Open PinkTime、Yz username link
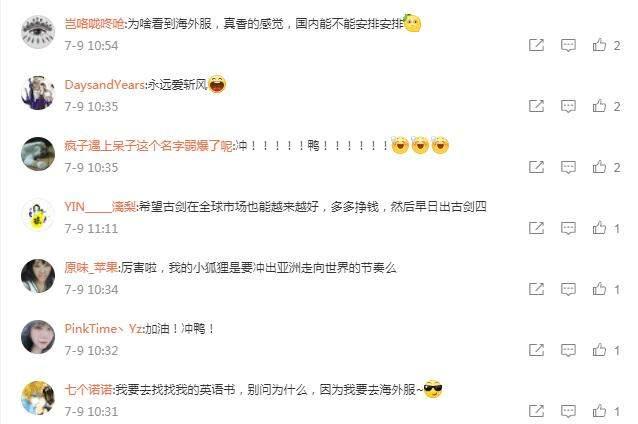Viewport: 638px width, 424px height. pos(103,329)
